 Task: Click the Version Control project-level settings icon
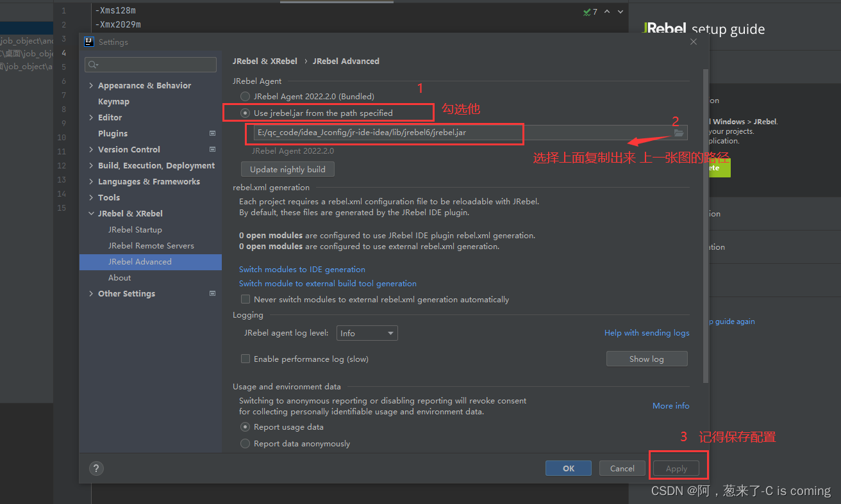tap(212, 149)
